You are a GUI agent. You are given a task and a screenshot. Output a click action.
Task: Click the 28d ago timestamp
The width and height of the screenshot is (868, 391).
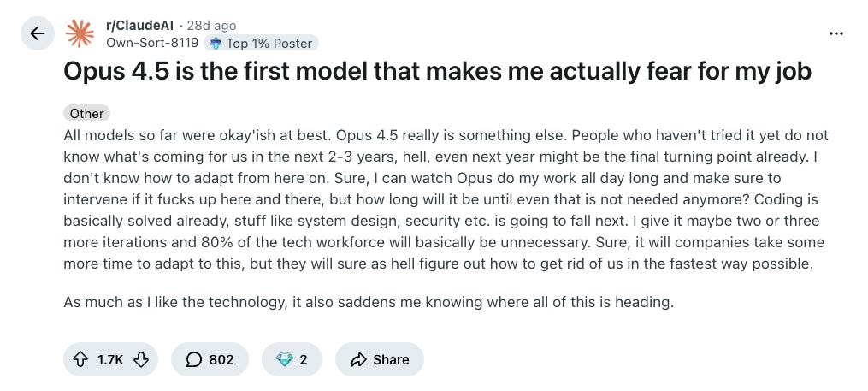point(211,26)
